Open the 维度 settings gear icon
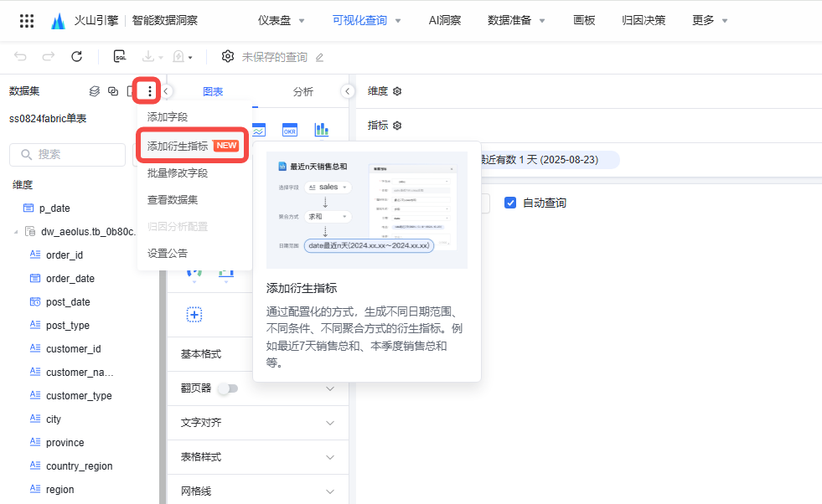 coord(397,91)
